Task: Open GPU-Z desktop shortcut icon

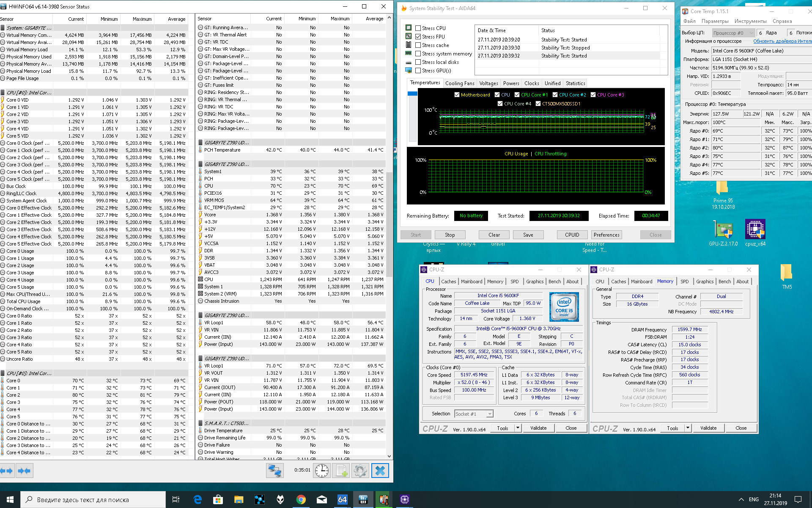Action: click(723, 230)
